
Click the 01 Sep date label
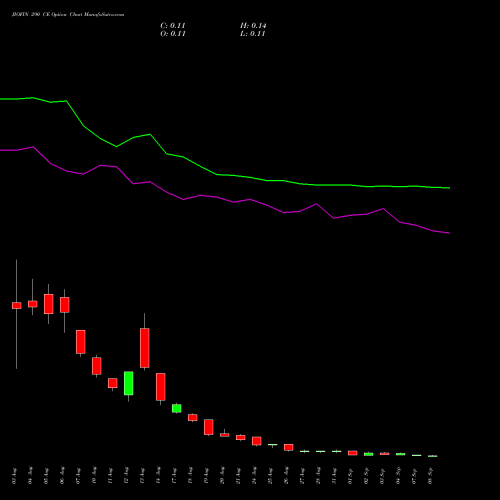[351, 476]
